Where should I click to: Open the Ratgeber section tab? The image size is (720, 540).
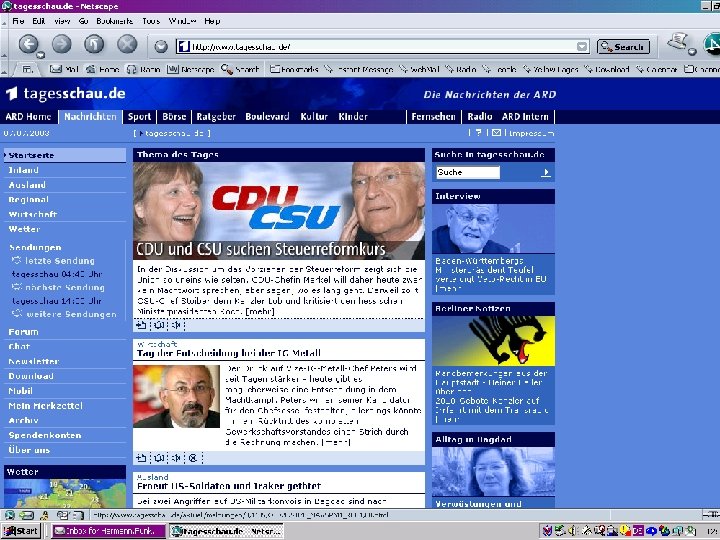coord(216,117)
